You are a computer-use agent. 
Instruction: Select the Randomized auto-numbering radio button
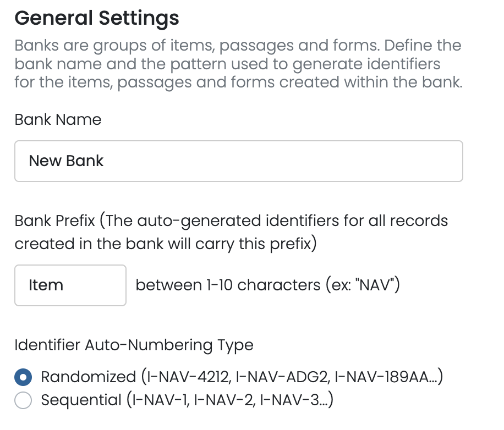[23, 377]
